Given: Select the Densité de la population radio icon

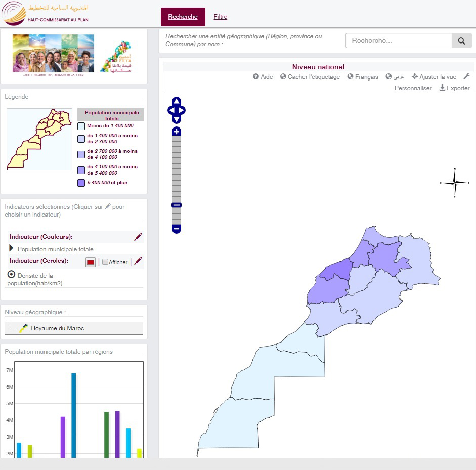Looking at the screenshot, I should [x=11, y=274].
